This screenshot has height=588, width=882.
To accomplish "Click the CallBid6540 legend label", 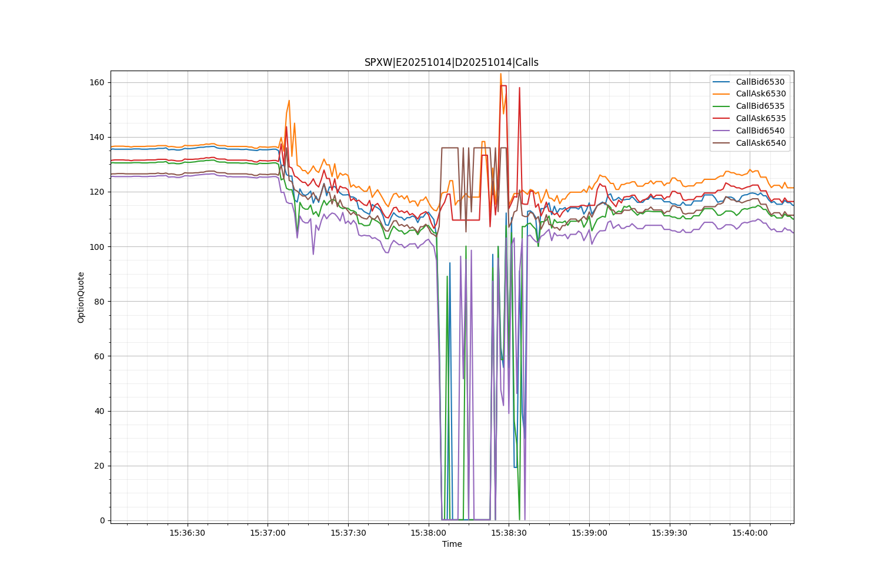I will pyautogui.click(x=760, y=131).
